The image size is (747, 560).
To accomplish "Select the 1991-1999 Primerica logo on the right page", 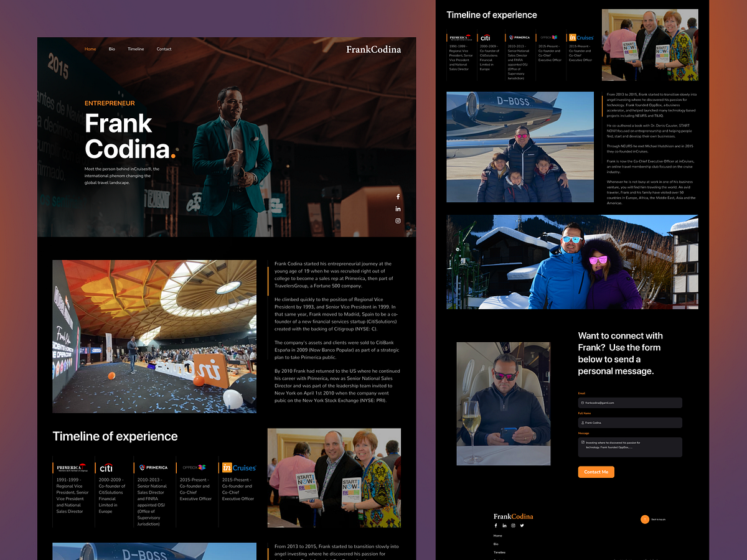I will click(461, 37).
